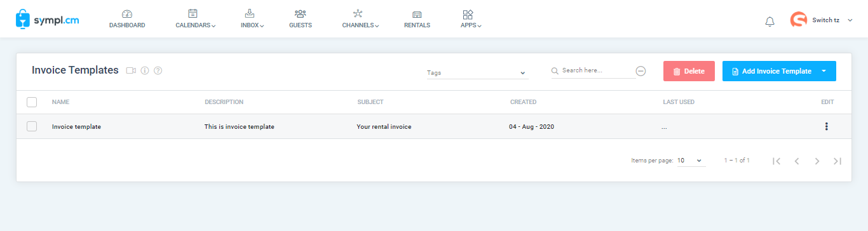Click the red Delete button
The width and height of the screenshot is (868, 231).
pos(689,71)
